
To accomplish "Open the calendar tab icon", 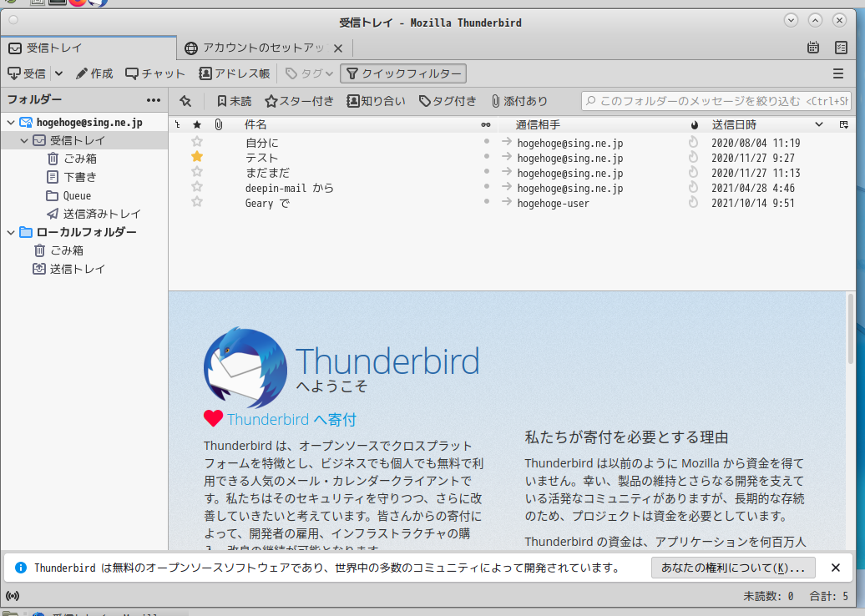I will pyautogui.click(x=813, y=48).
